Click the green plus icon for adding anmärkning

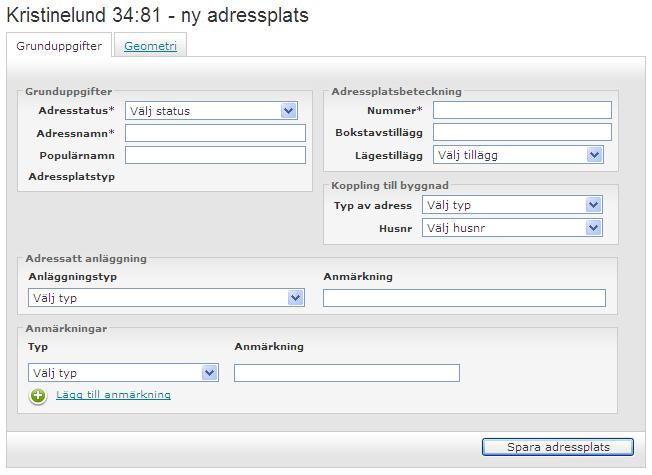(38, 396)
